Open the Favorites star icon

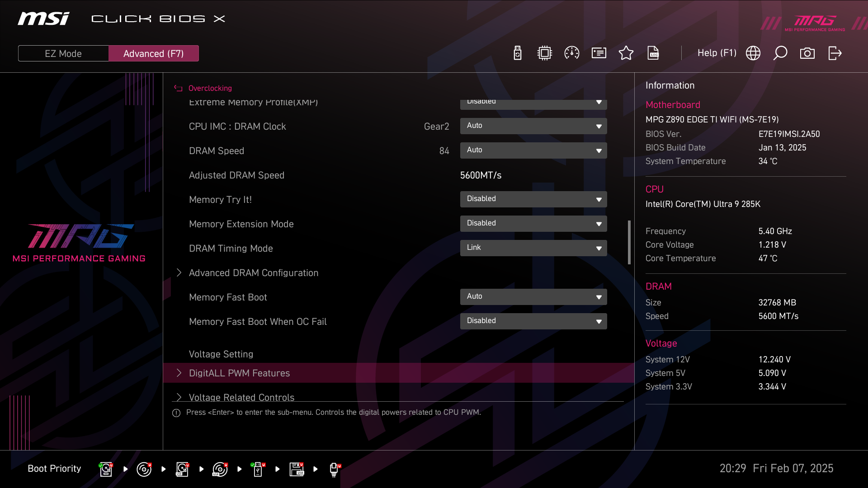point(626,53)
